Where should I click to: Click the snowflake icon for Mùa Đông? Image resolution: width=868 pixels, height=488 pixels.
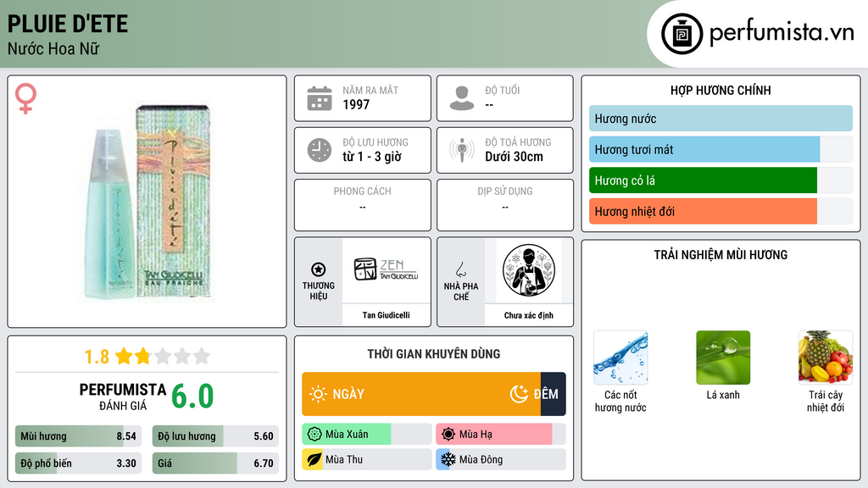(x=448, y=460)
